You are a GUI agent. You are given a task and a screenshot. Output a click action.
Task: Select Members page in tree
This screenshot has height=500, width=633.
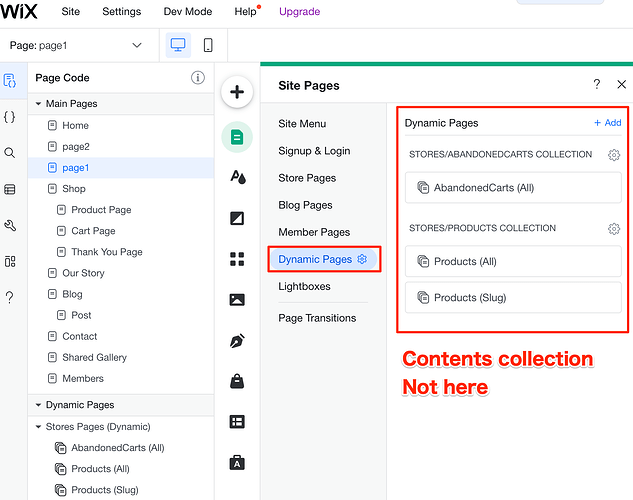(121, 378)
